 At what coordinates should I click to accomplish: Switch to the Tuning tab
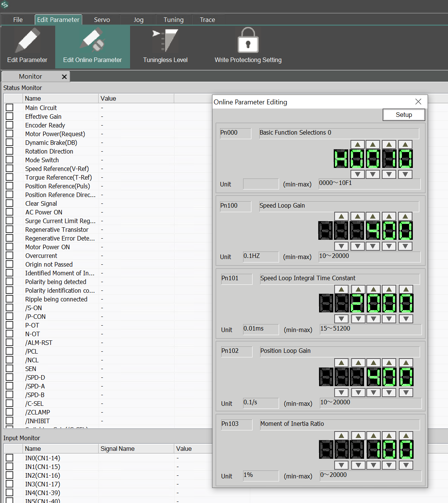pos(174,20)
